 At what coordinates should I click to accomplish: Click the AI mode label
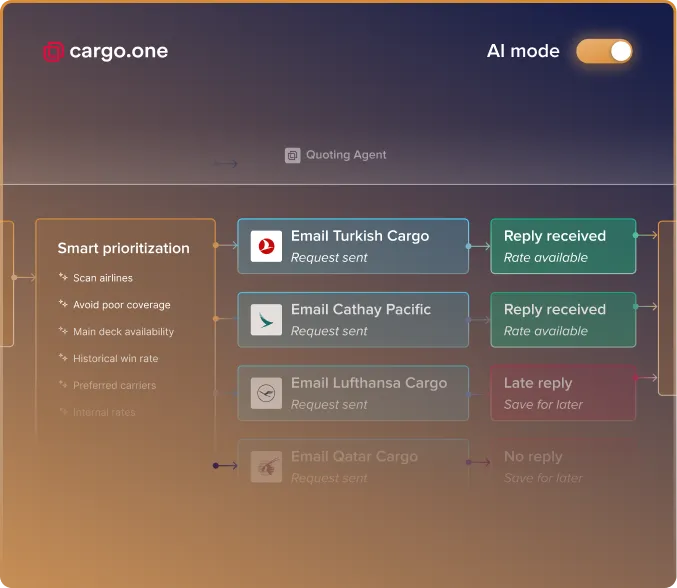point(523,51)
